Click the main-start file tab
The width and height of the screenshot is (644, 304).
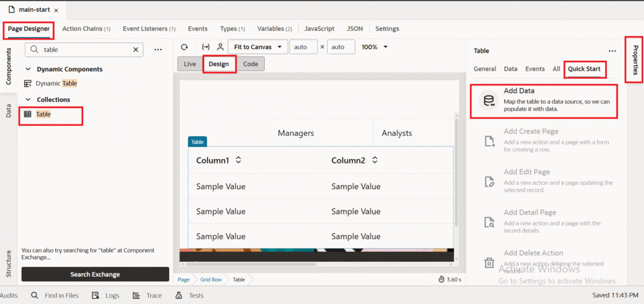33,9
